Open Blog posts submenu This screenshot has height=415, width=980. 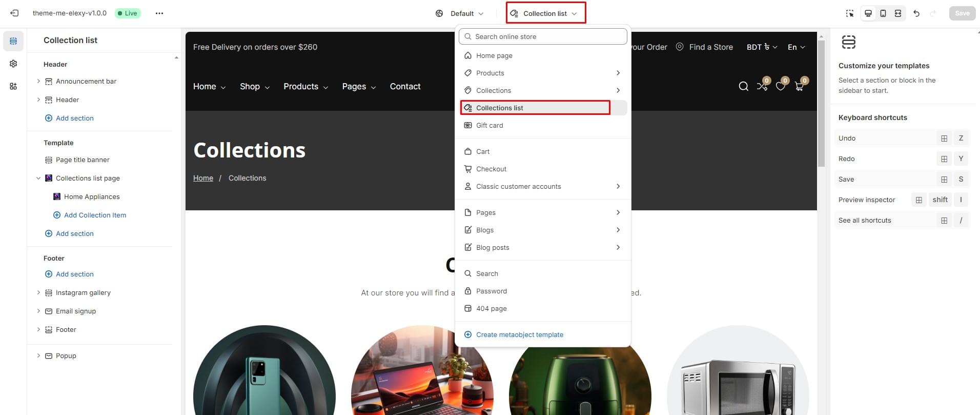(543, 247)
